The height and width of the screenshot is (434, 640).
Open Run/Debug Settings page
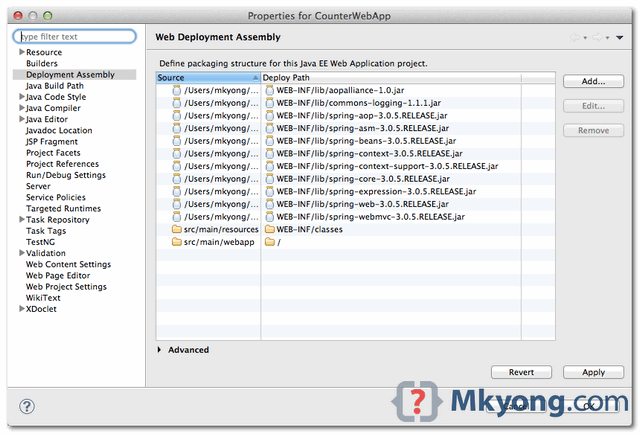click(x=66, y=175)
